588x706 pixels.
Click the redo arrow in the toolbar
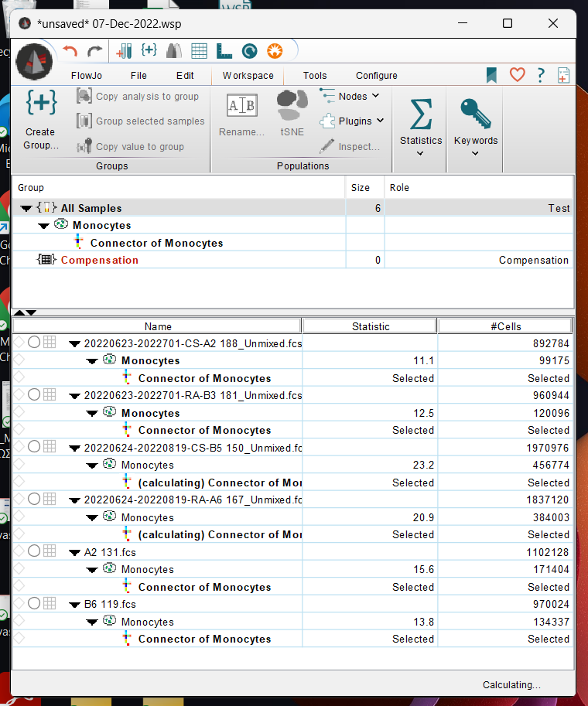point(95,51)
